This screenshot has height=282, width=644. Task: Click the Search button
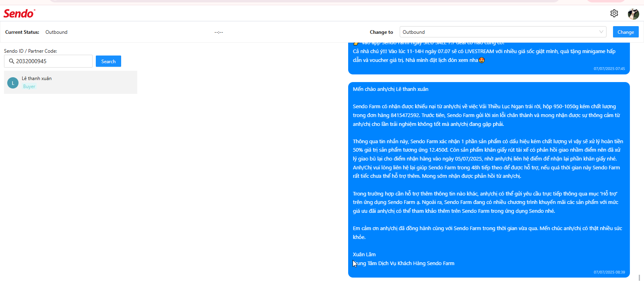coord(108,61)
